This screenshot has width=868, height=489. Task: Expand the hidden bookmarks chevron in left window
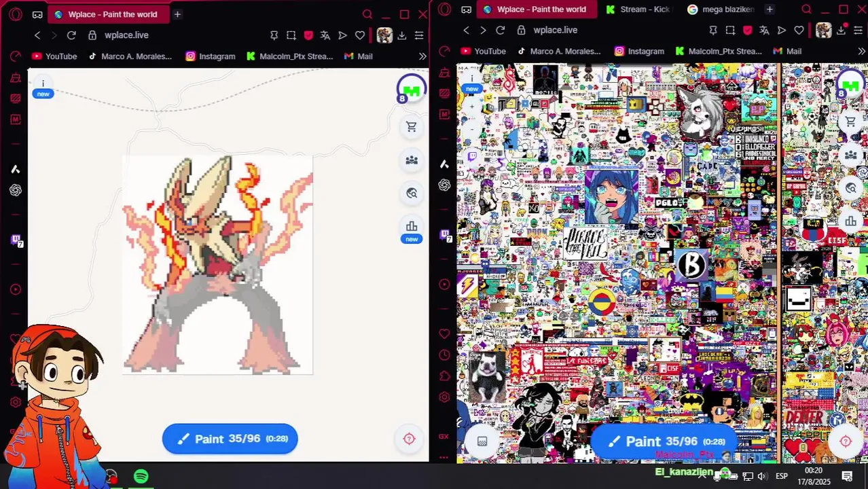pos(422,56)
